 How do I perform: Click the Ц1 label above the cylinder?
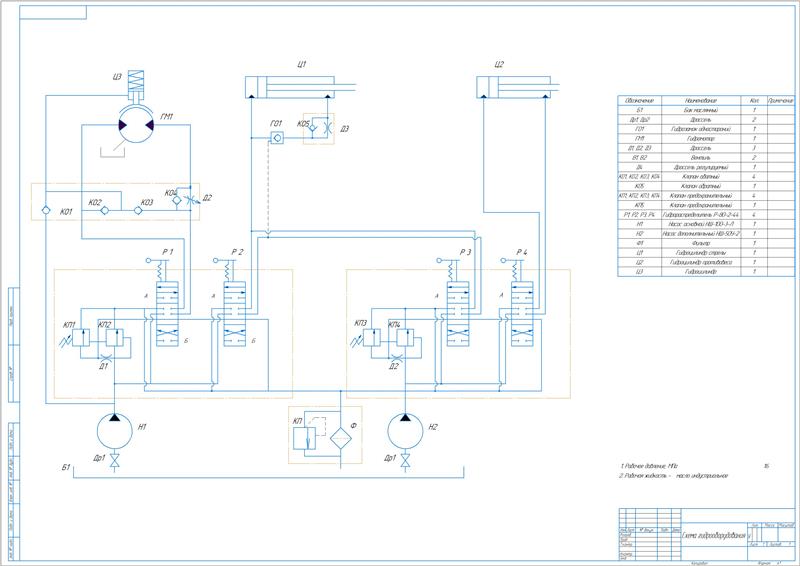pyautogui.click(x=302, y=64)
